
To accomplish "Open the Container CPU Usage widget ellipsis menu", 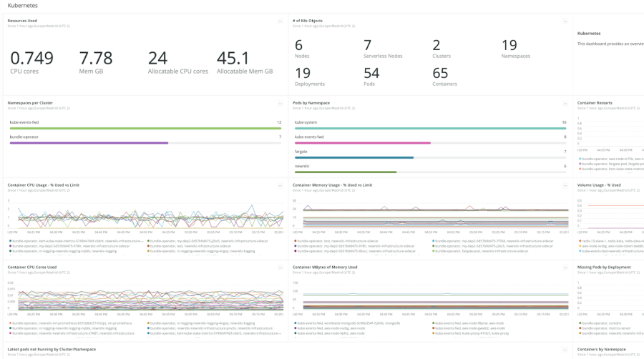I will tap(280, 185).
